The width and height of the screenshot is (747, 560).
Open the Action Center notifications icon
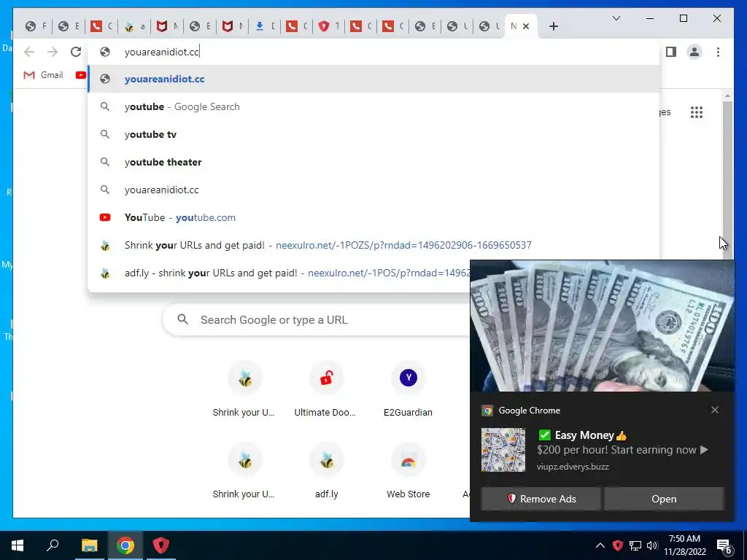point(724,546)
